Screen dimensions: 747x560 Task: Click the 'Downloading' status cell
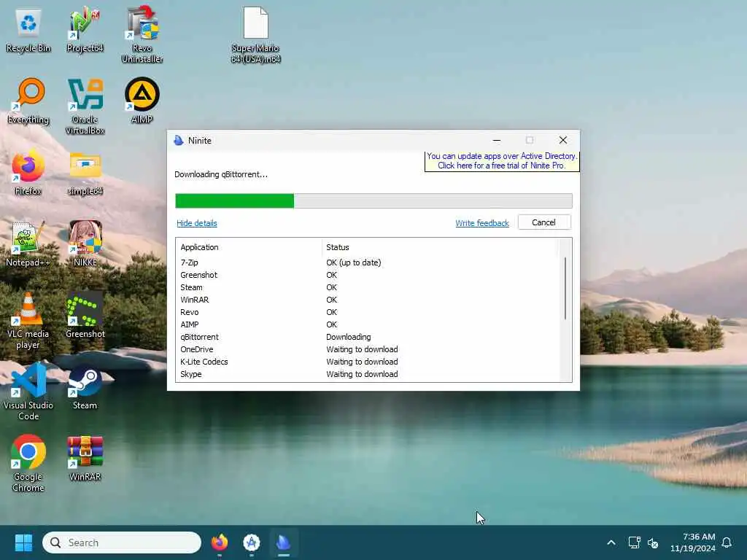(348, 337)
